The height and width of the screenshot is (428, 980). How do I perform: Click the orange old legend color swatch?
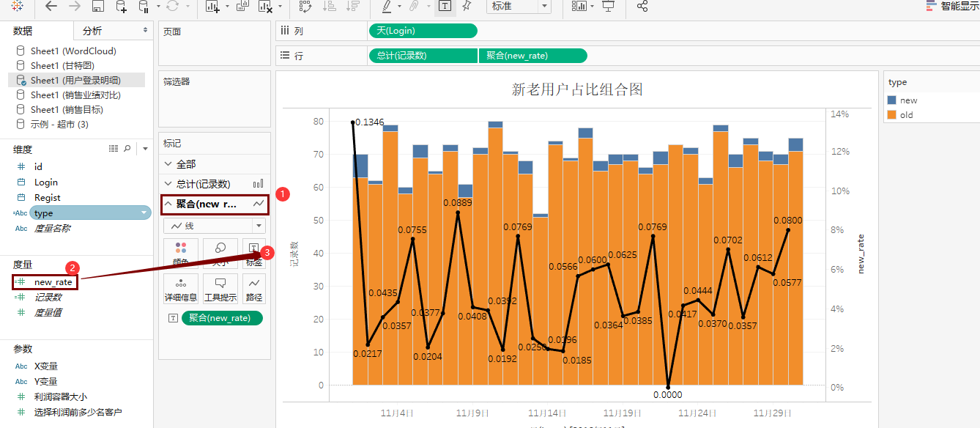tap(891, 115)
